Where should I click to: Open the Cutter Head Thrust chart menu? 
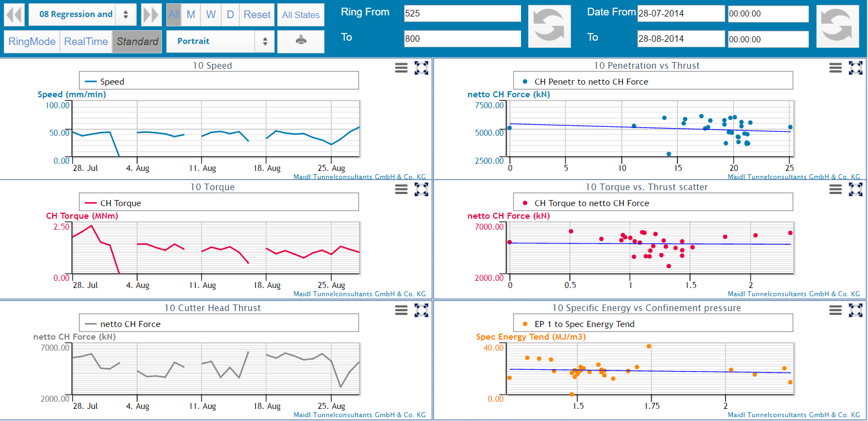401,311
